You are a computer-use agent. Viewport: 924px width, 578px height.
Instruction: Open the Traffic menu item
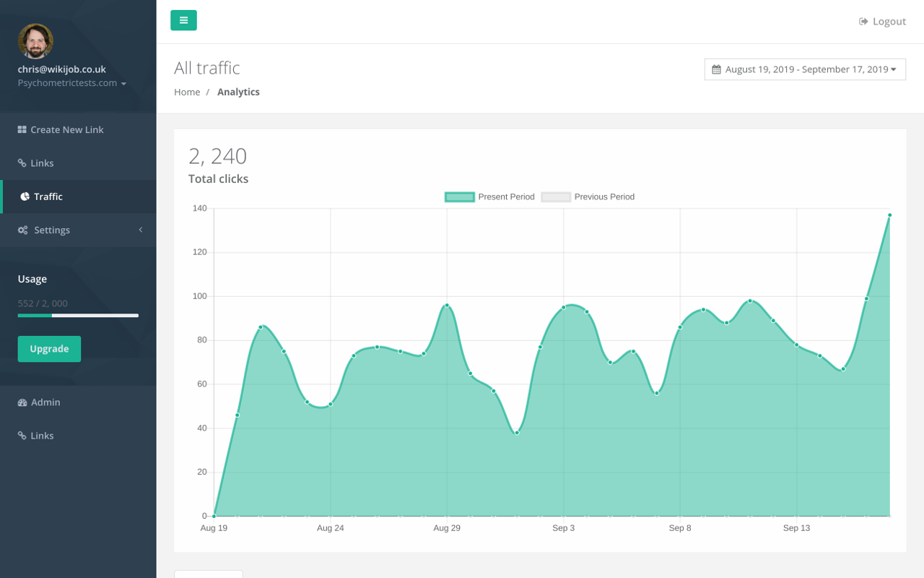coord(48,197)
